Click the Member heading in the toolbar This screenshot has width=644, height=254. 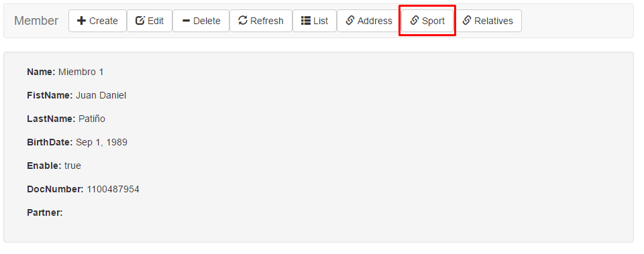coord(36,21)
